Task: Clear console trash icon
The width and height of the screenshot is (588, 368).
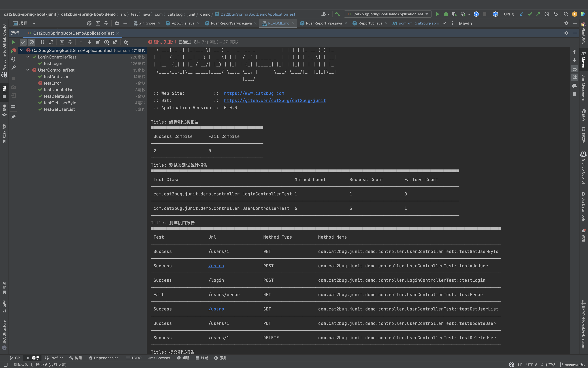Action: tap(575, 94)
